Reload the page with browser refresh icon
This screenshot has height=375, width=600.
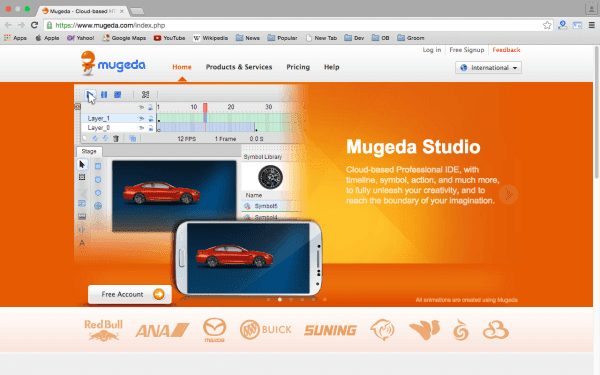34,25
